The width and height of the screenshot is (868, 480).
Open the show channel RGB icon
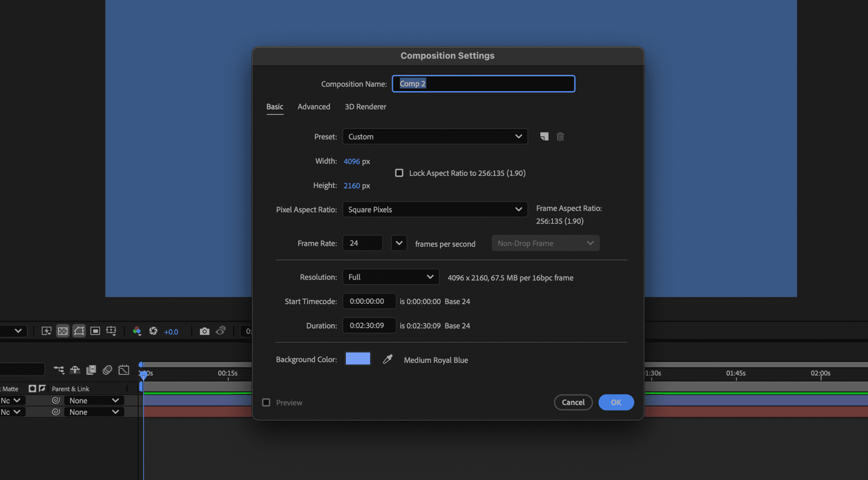(x=136, y=331)
